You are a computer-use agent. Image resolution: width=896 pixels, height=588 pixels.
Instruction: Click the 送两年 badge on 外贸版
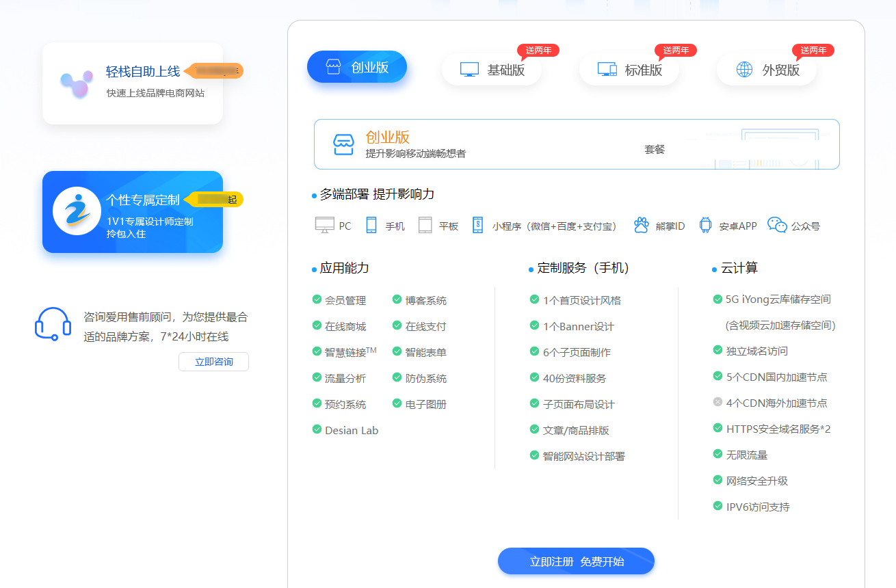[813, 51]
